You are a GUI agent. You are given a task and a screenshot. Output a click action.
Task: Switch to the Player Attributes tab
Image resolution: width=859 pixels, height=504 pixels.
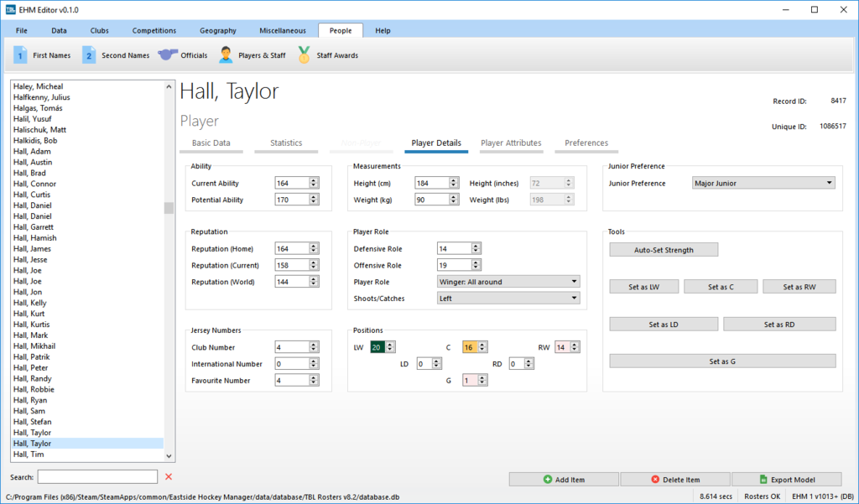[x=511, y=143]
